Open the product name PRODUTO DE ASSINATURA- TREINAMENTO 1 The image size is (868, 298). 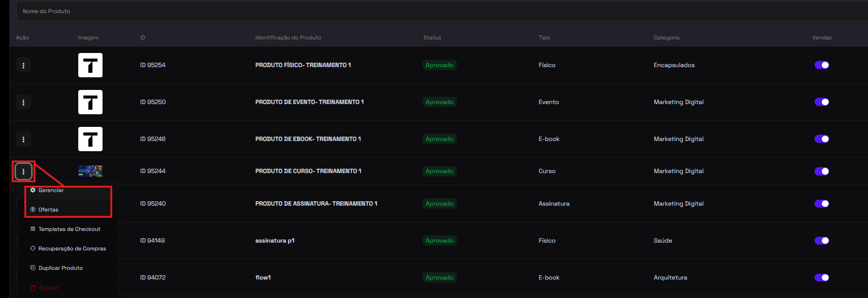pyautogui.click(x=316, y=204)
